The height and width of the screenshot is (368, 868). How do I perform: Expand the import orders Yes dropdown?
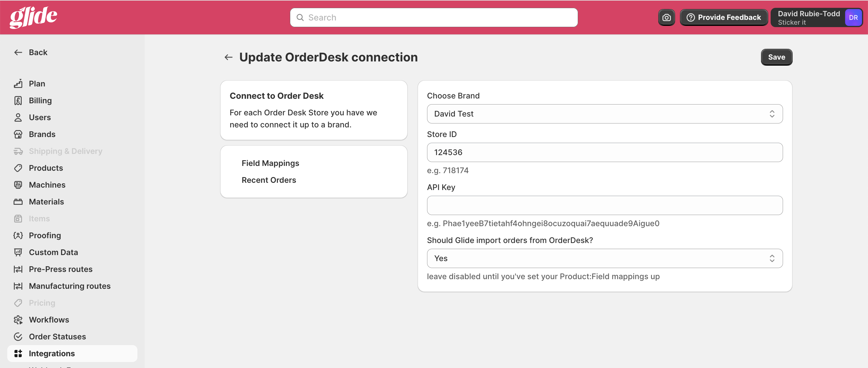pyautogui.click(x=605, y=258)
